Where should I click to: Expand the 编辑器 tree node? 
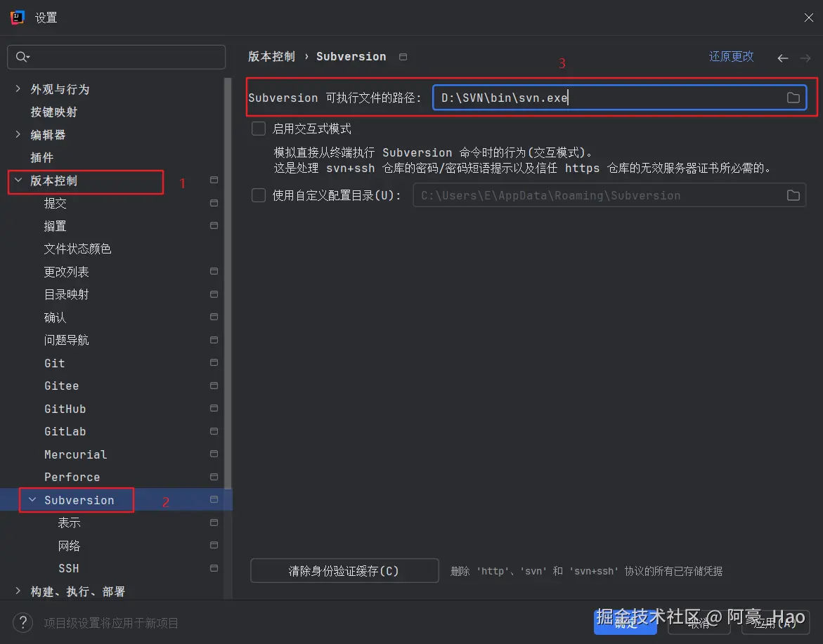pyautogui.click(x=18, y=134)
